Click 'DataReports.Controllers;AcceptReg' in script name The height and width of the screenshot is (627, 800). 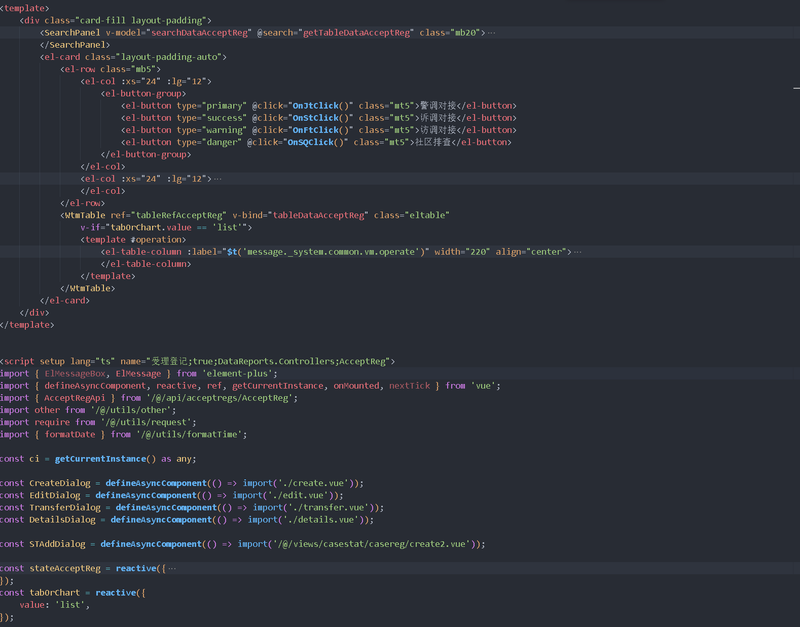click(304, 362)
